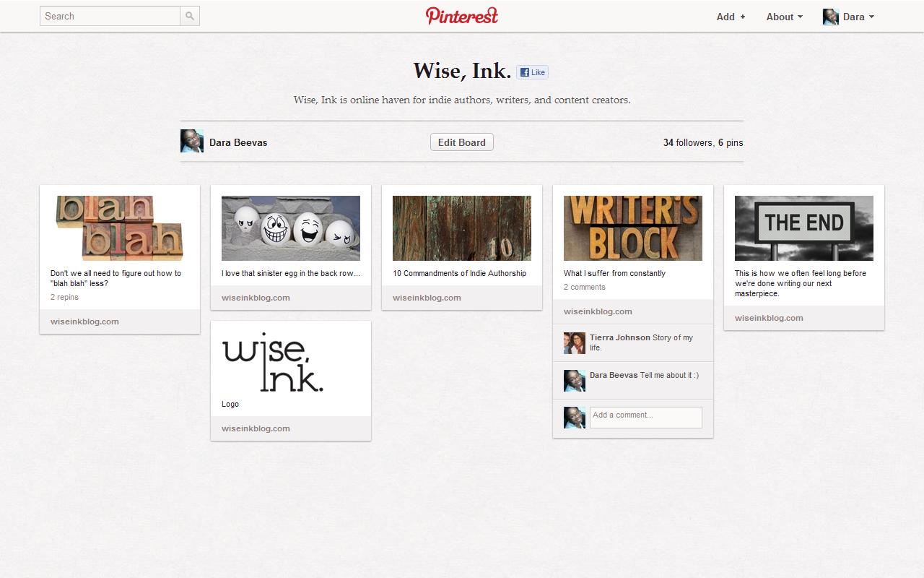The image size is (924, 578).
Task: Click wiseinkblog.com under the Logo pin
Action: tap(256, 428)
